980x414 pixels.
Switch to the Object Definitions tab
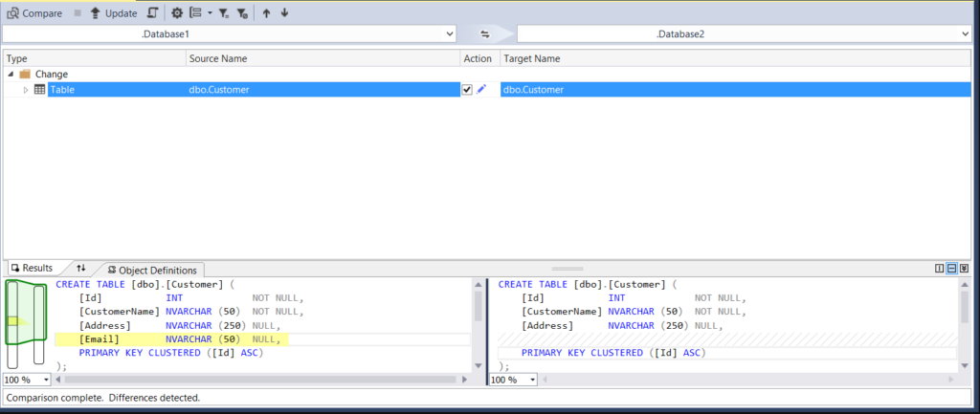(152, 270)
